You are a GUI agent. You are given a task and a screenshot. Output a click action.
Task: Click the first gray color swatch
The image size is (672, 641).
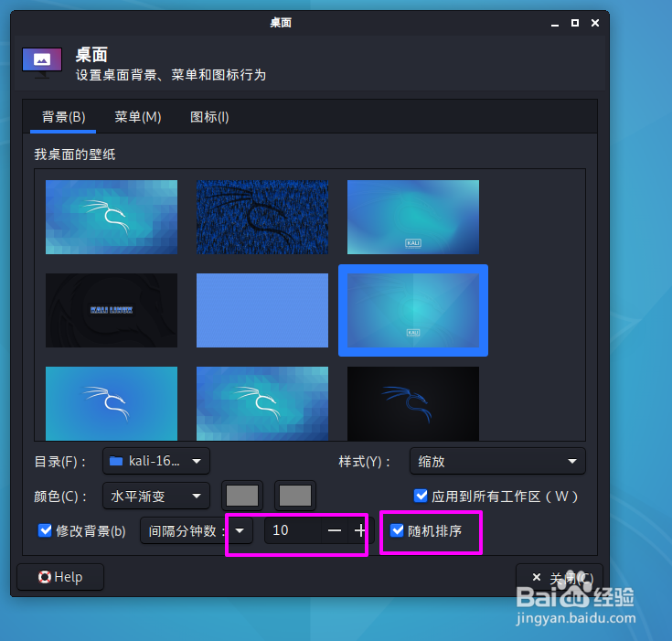pos(242,497)
